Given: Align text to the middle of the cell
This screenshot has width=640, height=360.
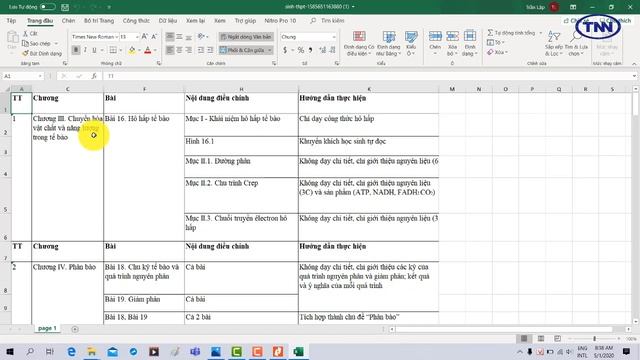Looking at the screenshot, I should [179, 37].
